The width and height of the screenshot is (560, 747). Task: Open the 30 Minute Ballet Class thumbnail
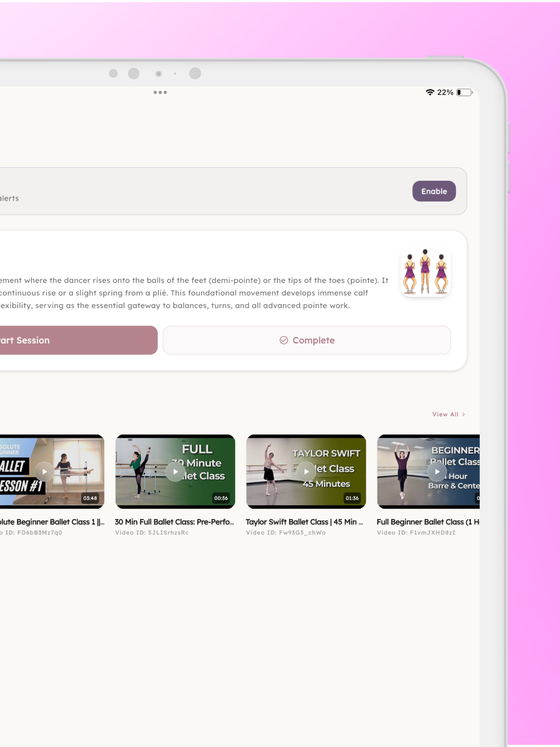point(176,471)
